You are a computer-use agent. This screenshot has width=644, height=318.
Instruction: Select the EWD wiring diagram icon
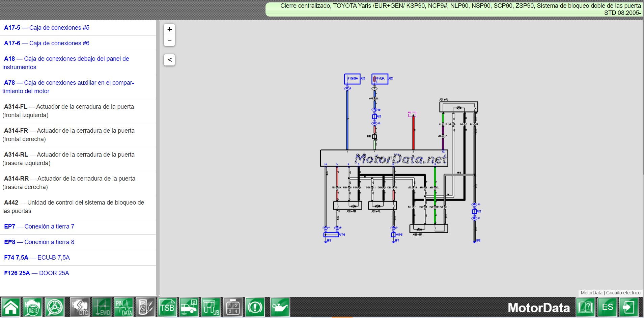coord(102,308)
